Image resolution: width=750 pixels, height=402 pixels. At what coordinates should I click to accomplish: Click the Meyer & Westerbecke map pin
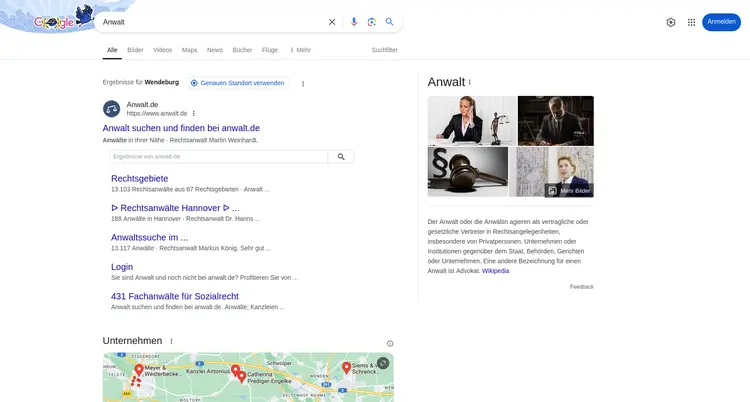click(x=139, y=370)
